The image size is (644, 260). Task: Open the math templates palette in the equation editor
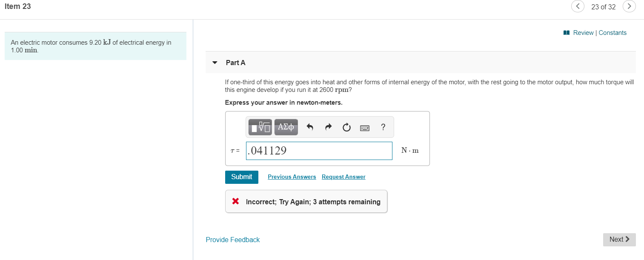click(x=260, y=127)
